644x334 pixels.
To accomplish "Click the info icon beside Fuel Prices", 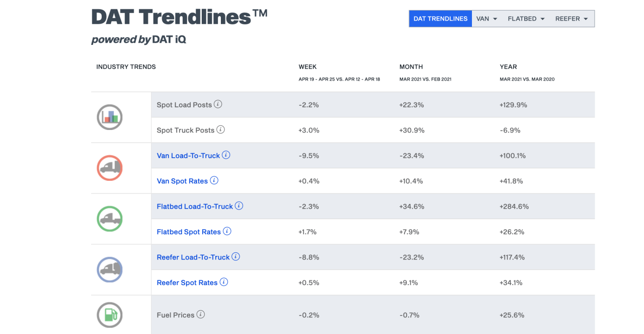I will 201,314.
